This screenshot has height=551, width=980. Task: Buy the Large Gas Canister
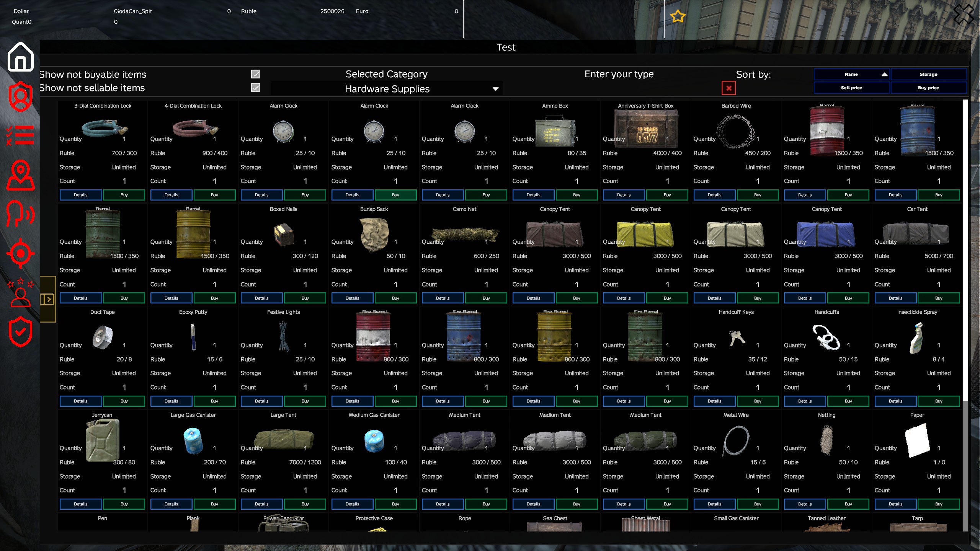click(x=214, y=504)
